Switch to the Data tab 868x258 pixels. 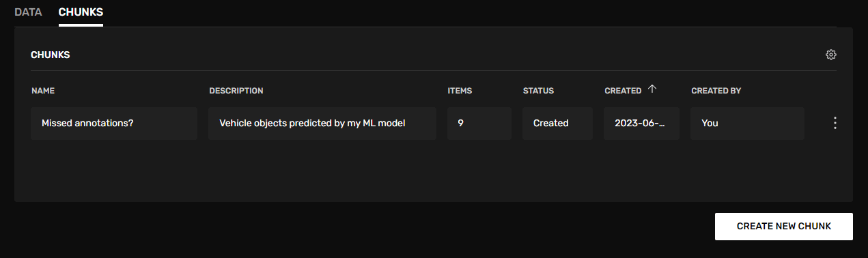click(x=28, y=12)
